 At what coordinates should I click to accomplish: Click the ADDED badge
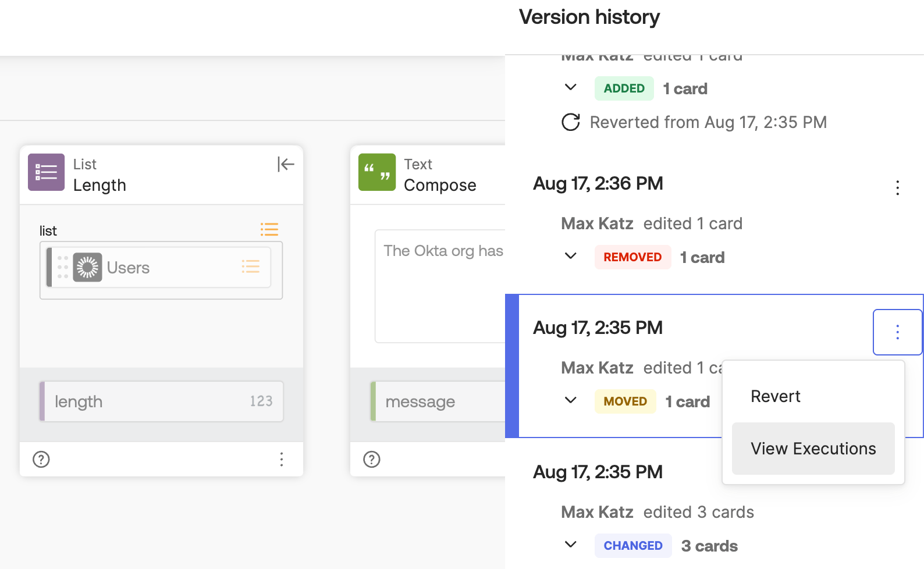point(624,88)
